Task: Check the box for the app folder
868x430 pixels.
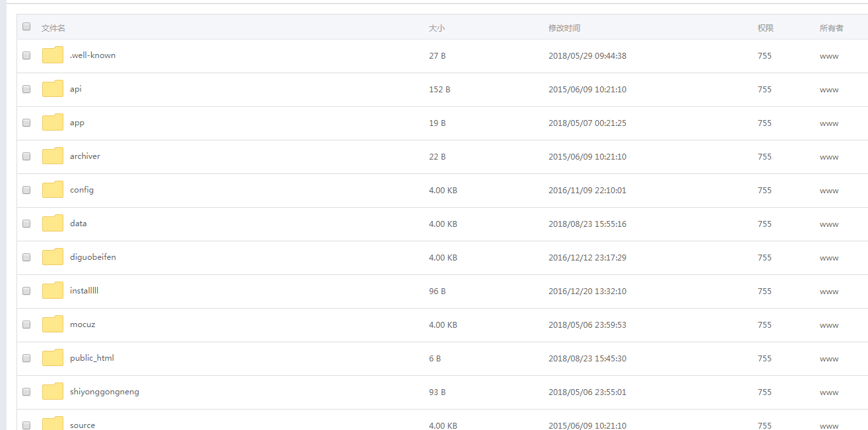Action: [x=26, y=123]
